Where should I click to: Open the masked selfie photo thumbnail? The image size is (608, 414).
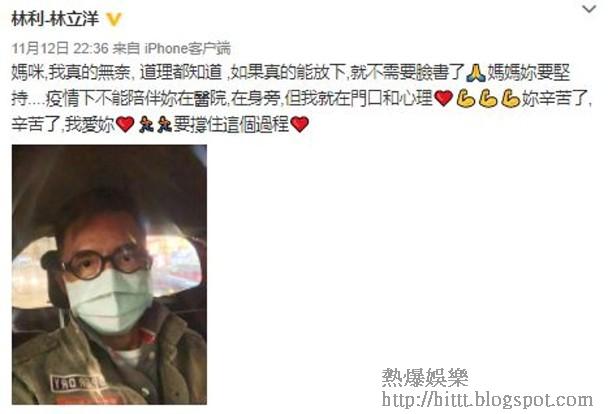pos(109,274)
